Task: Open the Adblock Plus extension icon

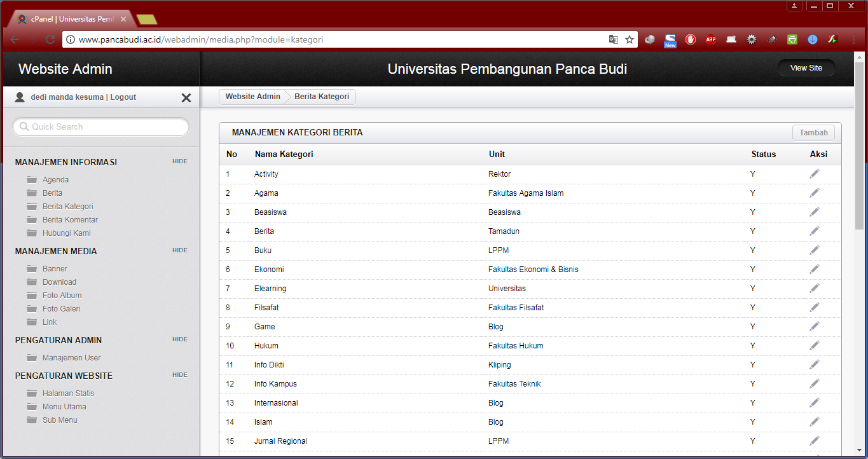Action: (710, 39)
